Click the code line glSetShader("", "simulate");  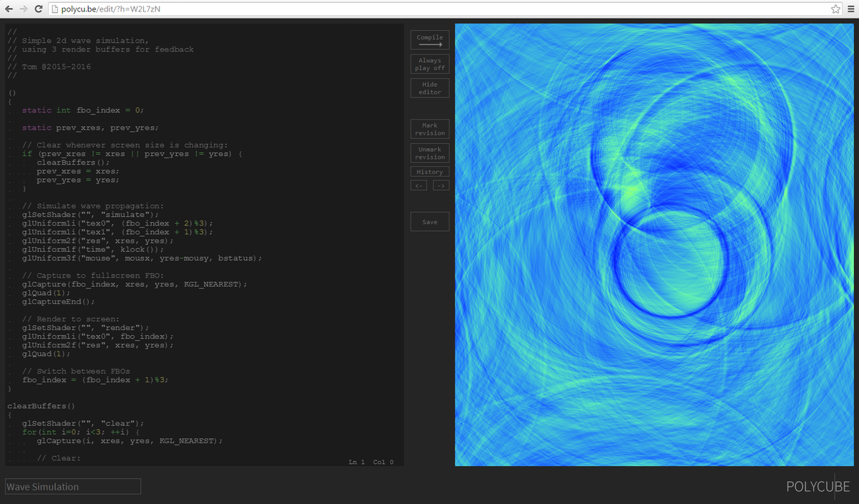click(90, 215)
